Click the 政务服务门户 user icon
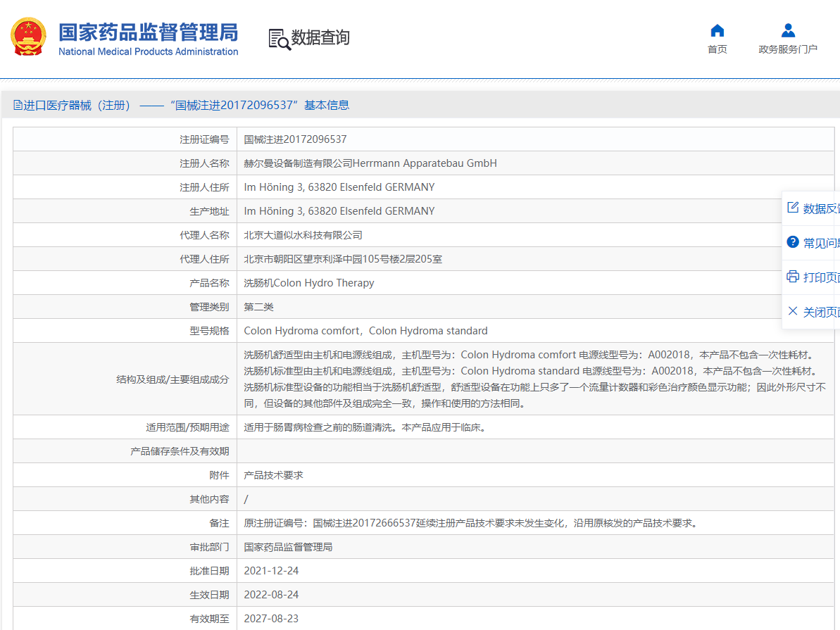Screen dimensions: 840x630 tap(787, 30)
